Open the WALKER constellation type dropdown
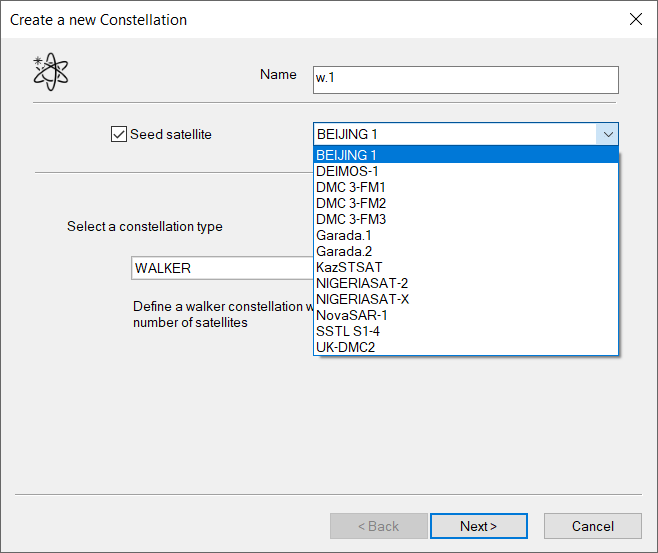 [x=222, y=268]
